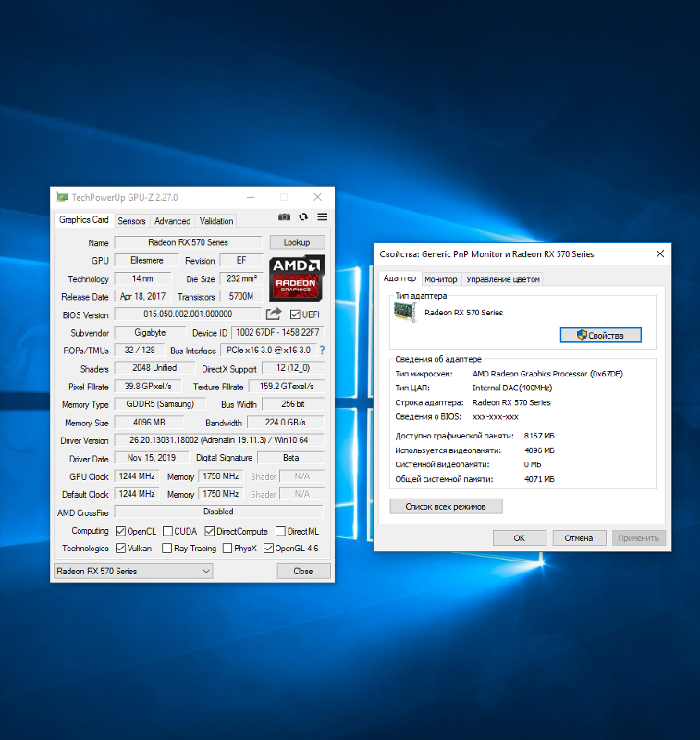Click the Memory Size value 4096 MB
The image size is (700, 740).
pos(149,422)
